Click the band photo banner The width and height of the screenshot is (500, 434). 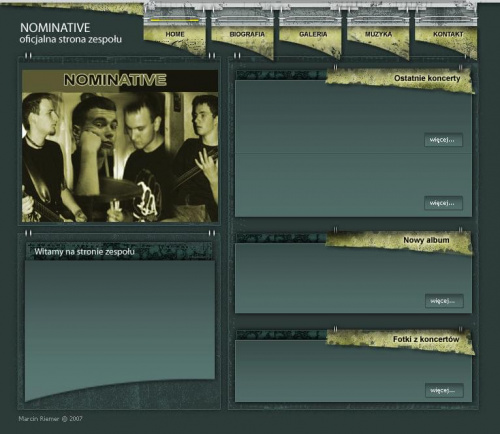120,146
